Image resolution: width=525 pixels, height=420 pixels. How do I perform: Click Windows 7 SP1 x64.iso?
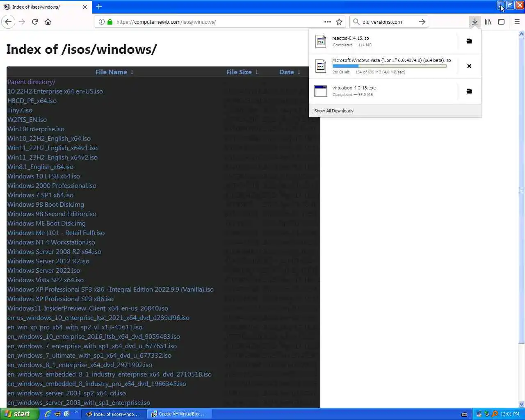(x=40, y=195)
